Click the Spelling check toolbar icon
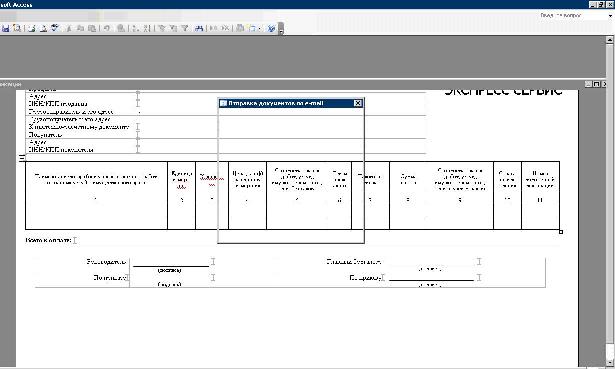615x369 pixels. point(55,28)
